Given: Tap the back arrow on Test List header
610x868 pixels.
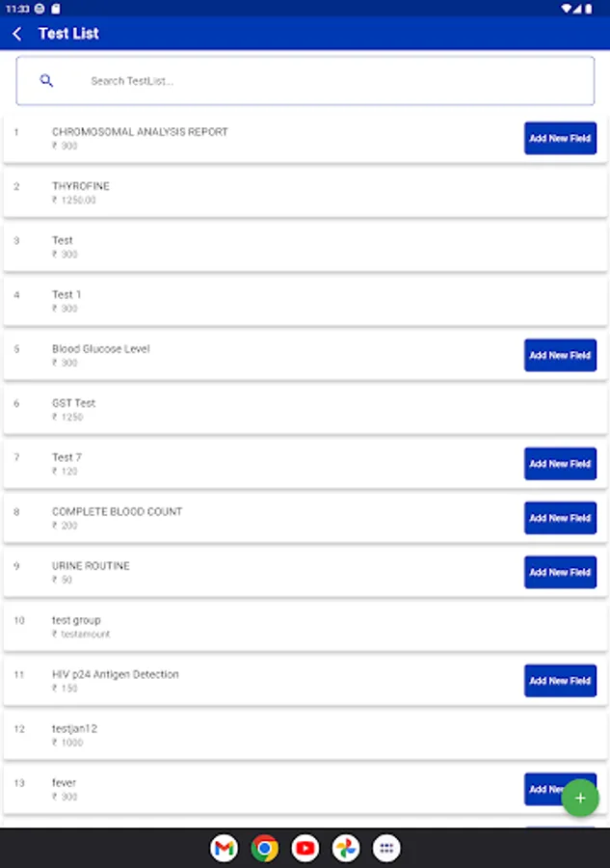Looking at the screenshot, I should 17,33.
